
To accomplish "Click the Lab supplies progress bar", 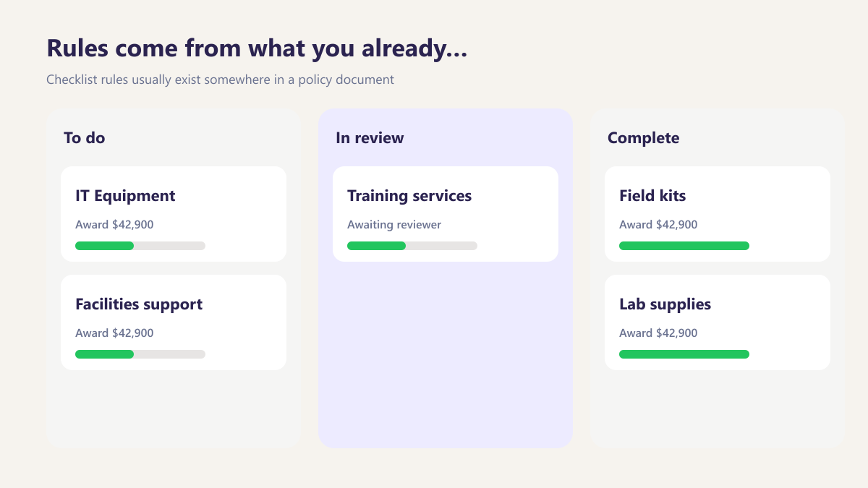I will 684,354.
